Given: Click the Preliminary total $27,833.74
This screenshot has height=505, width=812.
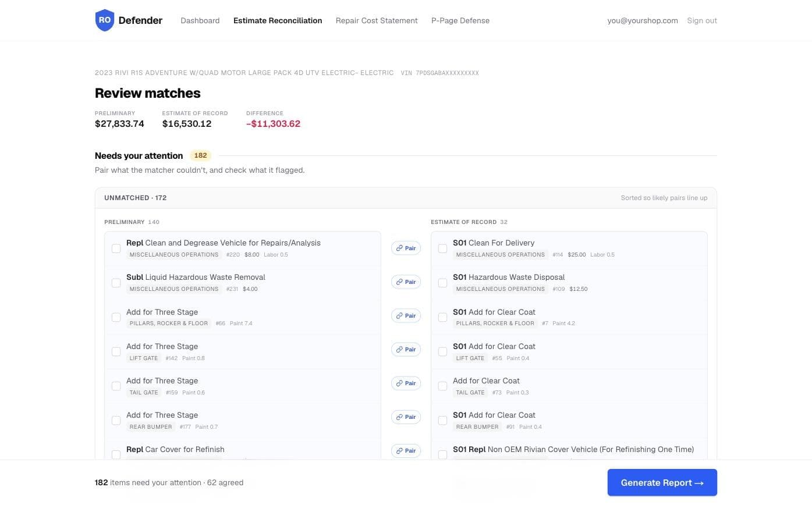Looking at the screenshot, I should click(x=119, y=123).
